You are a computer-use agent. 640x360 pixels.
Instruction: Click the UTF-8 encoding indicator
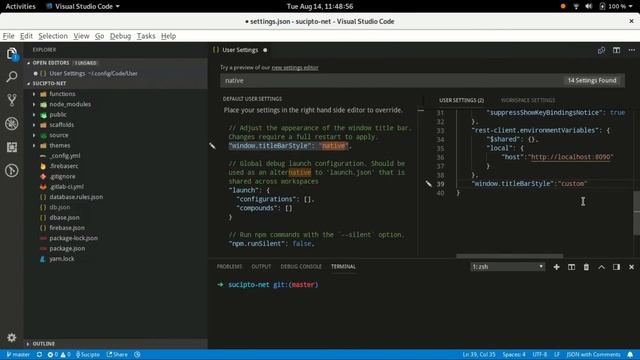[x=540, y=355]
